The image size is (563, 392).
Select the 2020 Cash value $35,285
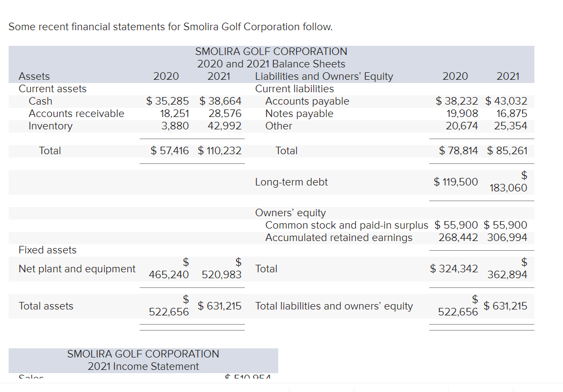pyautogui.click(x=167, y=101)
